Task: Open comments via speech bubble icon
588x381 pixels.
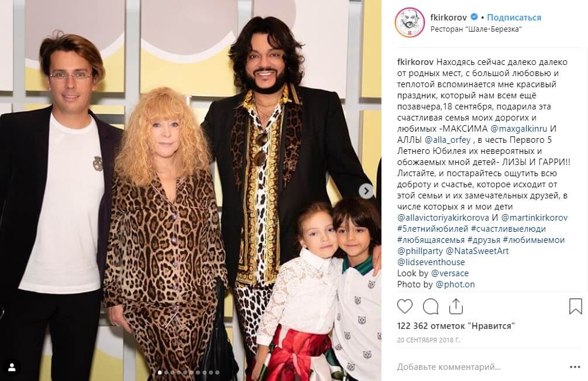Action: point(431,306)
